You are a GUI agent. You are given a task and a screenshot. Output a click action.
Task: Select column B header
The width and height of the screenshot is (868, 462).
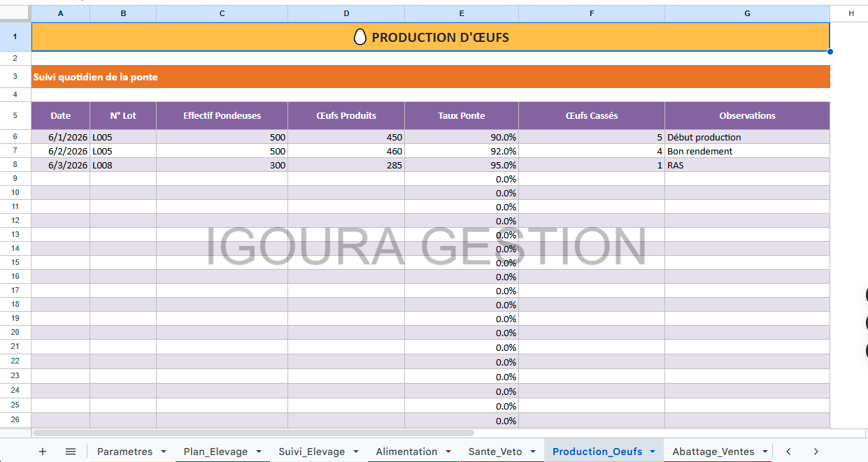[123, 13]
